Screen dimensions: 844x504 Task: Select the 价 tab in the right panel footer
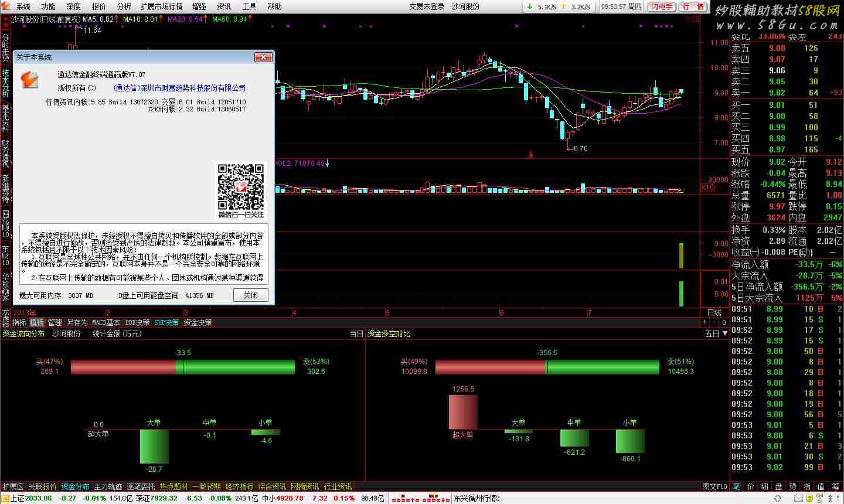tap(751, 486)
